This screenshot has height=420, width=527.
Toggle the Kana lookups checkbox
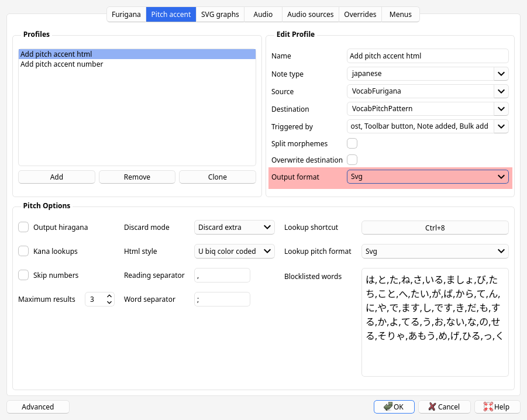coord(23,251)
